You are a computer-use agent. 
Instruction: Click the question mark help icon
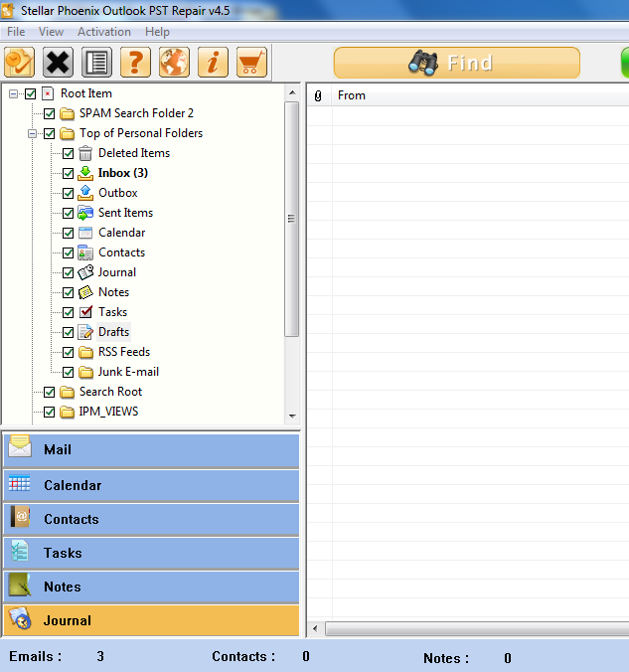click(135, 63)
